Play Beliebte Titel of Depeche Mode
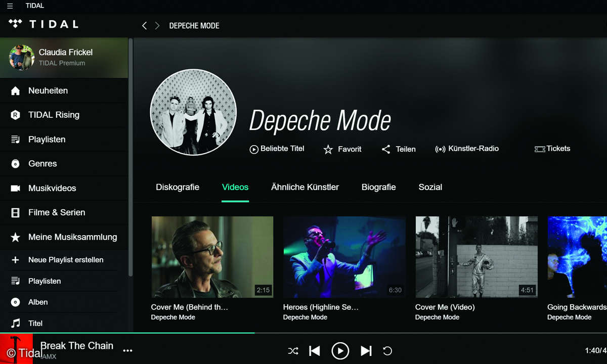 coord(277,149)
